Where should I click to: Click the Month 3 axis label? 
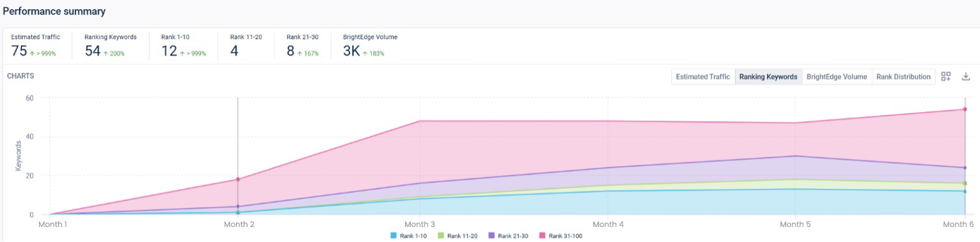click(419, 224)
